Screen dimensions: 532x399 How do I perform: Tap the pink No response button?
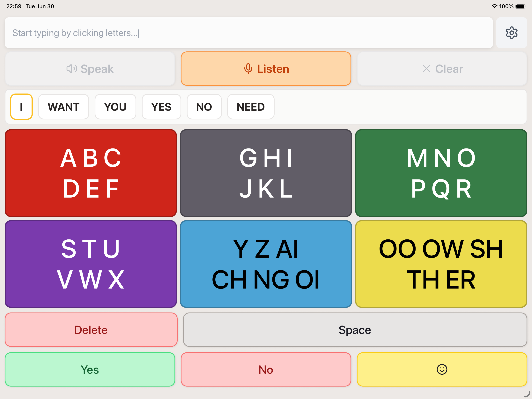[x=266, y=369]
